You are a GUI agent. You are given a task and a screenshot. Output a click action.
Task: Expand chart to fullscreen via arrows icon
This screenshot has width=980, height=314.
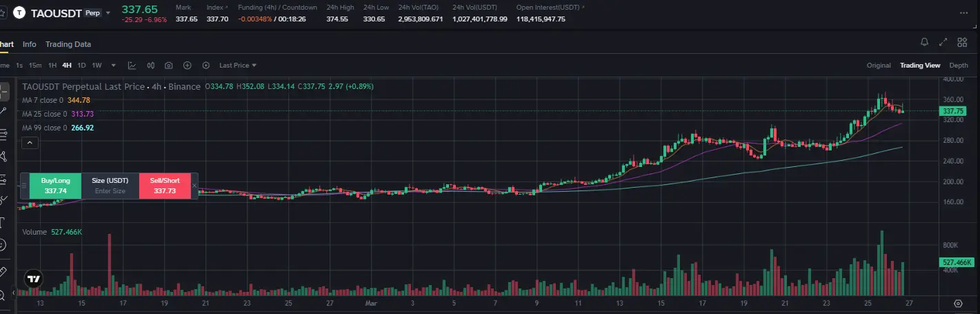(943, 43)
